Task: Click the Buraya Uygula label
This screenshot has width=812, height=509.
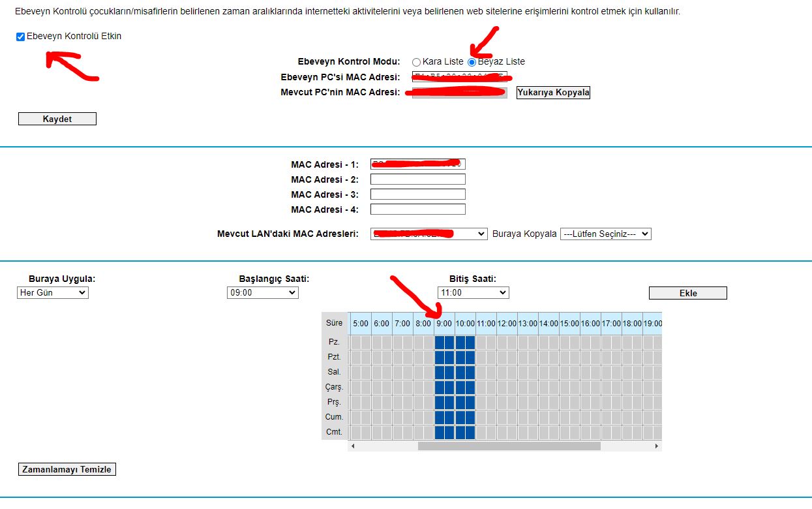Action: [62, 279]
